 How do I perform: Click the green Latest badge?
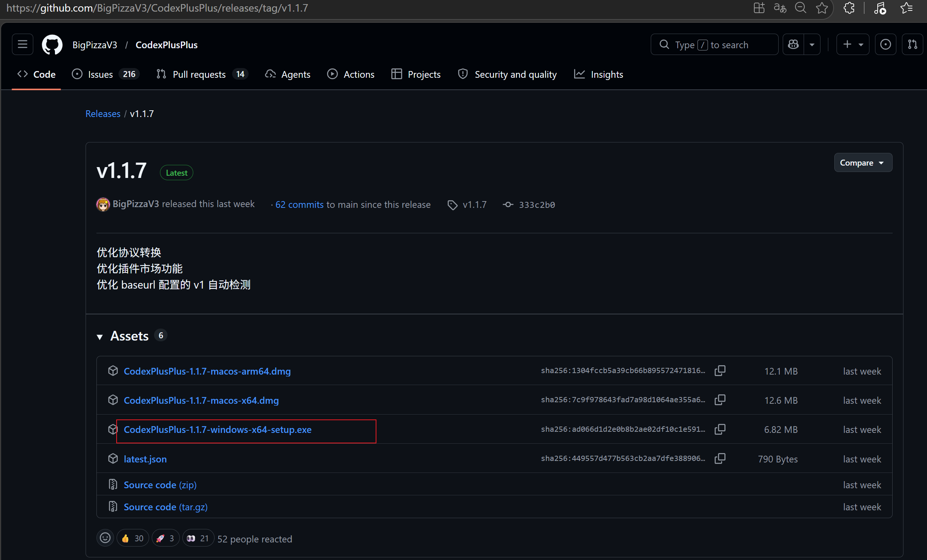[176, 173]
